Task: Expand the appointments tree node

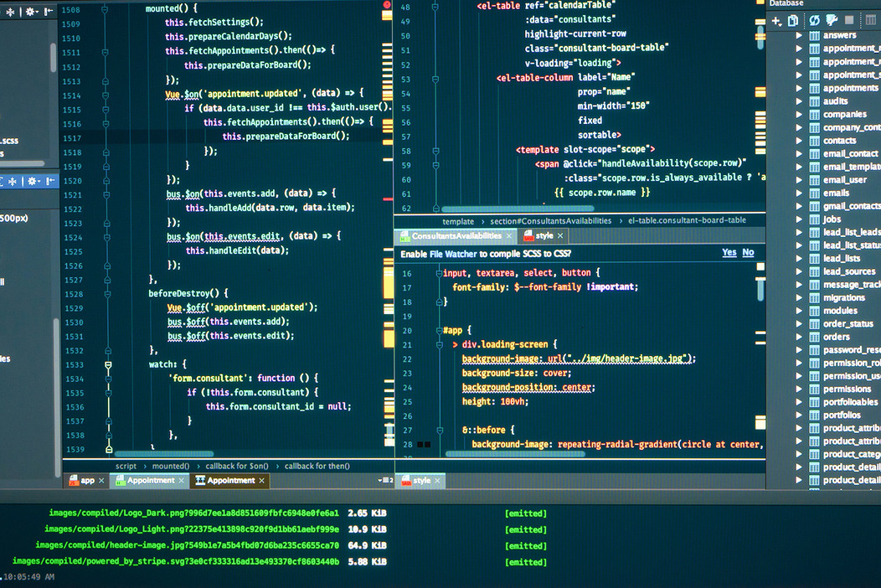Action: 799,88
